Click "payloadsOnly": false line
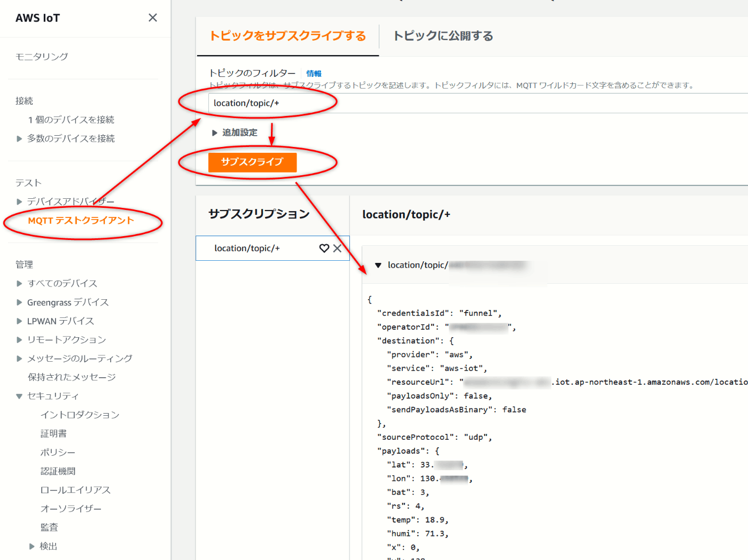This screenshot has height=560, width=748. click(439, 396)
